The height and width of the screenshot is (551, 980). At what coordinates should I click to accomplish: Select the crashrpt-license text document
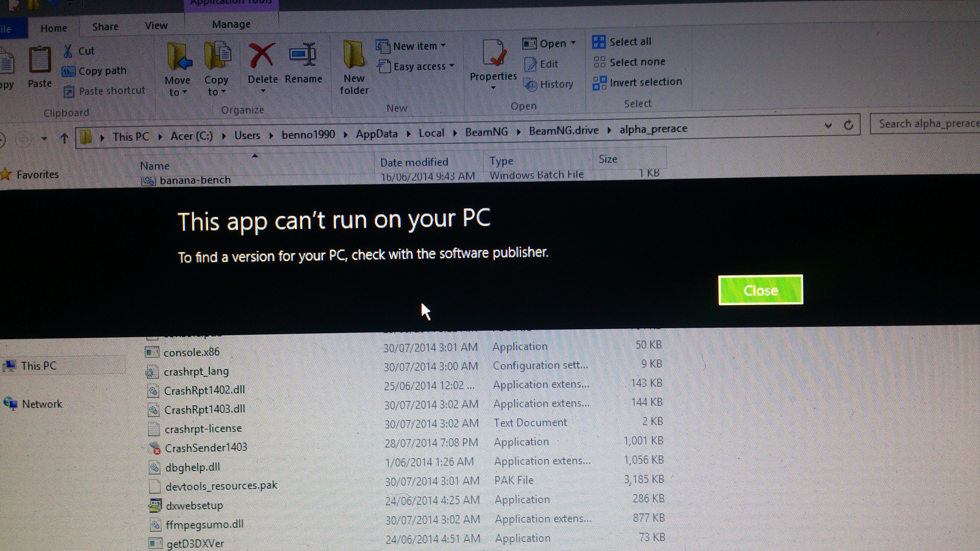[x=203, y=429]
